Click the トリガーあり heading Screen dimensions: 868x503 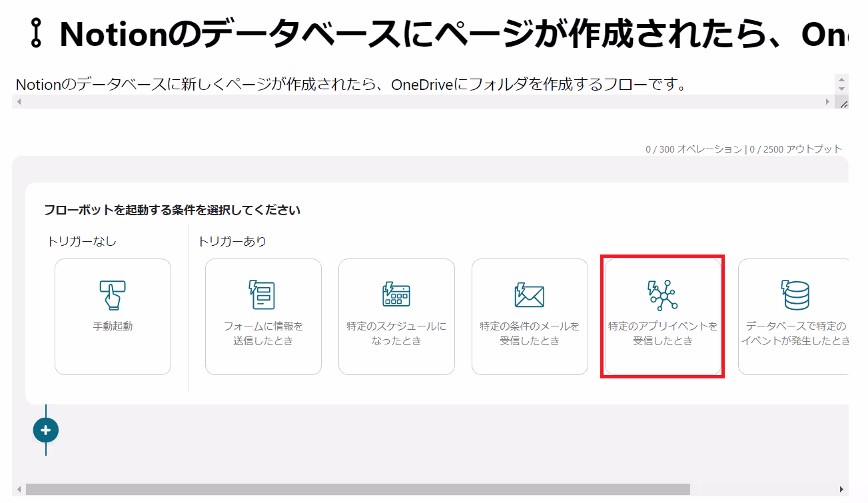pos(232,241)
